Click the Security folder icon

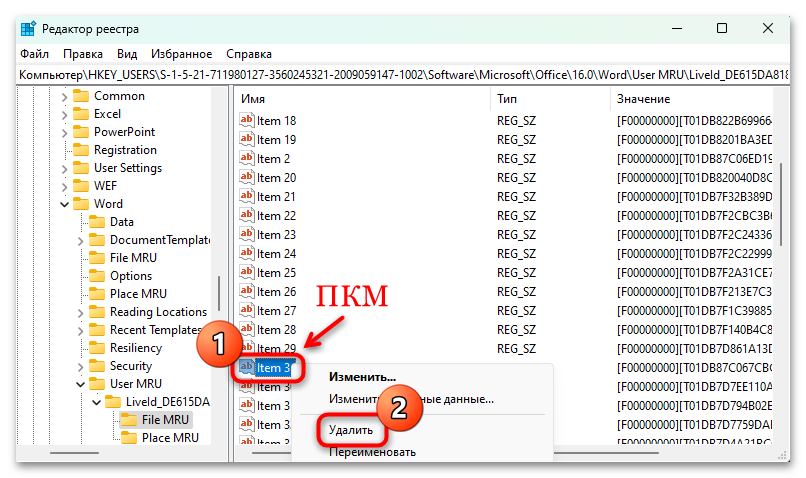coord(97,365)
